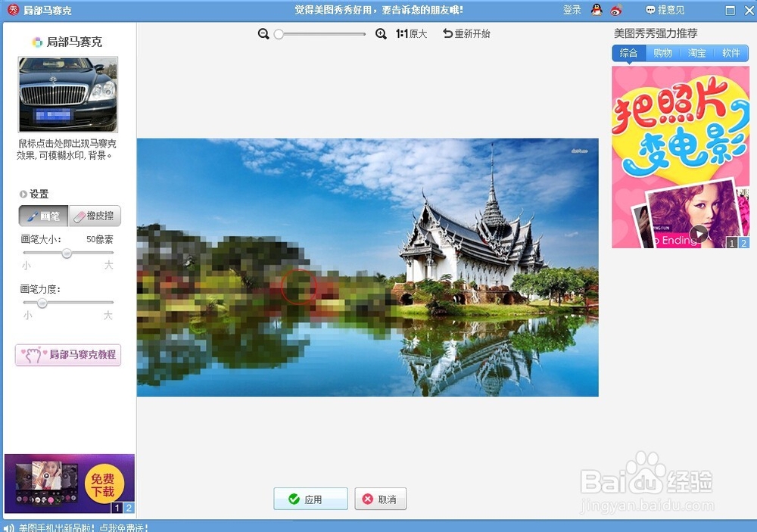757x532 pixels.
Task: Open the 局部马赛克教程 tutorial link
Action: coord(68,355)
